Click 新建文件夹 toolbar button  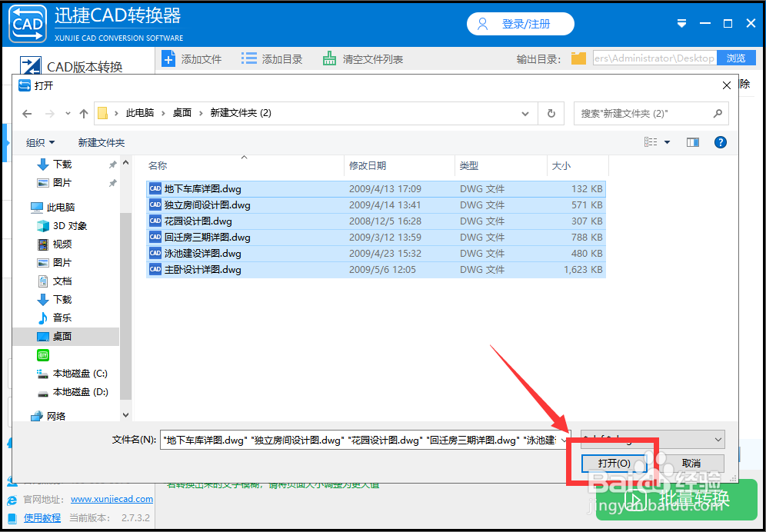102,143
